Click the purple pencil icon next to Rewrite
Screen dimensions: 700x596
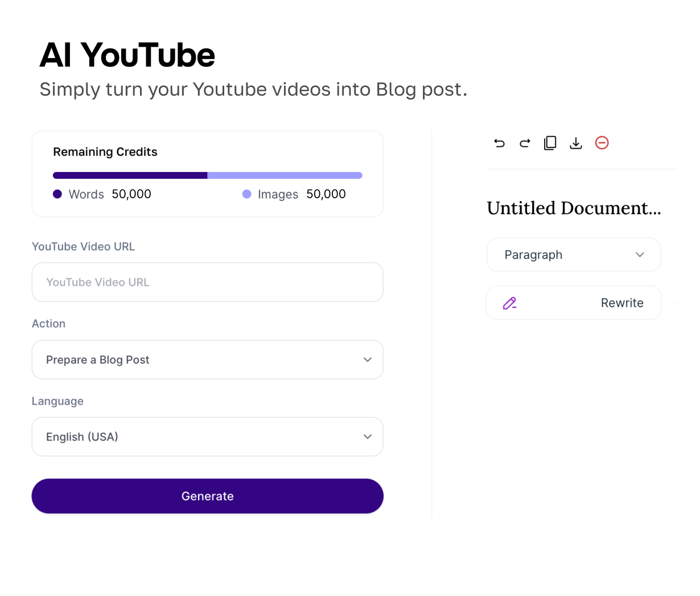coord(509,303)
